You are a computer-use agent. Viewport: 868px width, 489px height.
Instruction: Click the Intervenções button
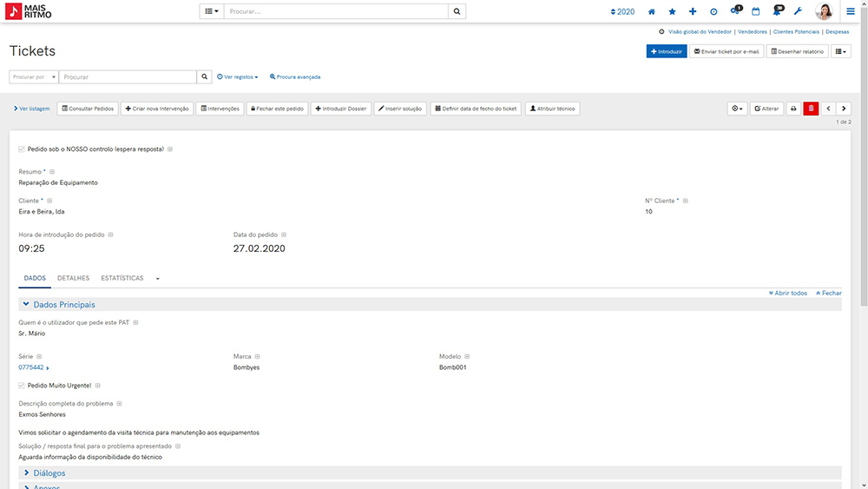point(220,109)
